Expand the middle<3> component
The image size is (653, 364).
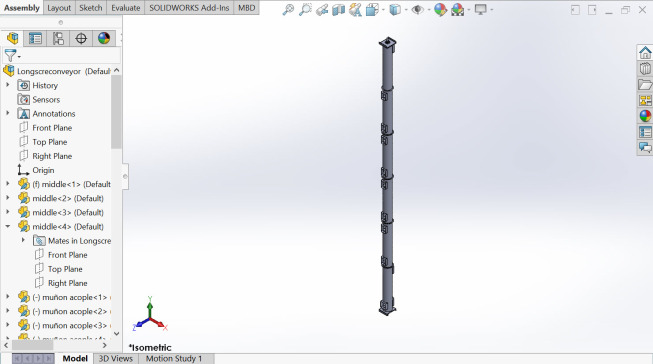[7, 212]
